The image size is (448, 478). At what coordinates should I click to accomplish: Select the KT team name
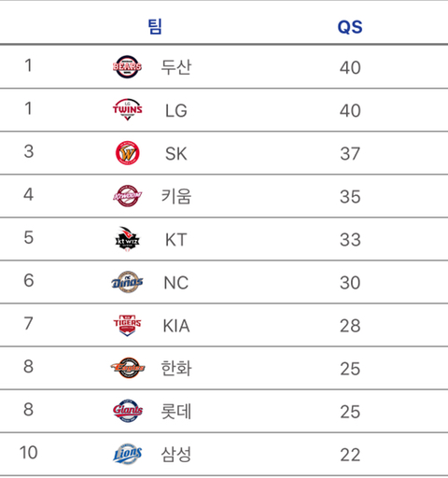[176, 240]
